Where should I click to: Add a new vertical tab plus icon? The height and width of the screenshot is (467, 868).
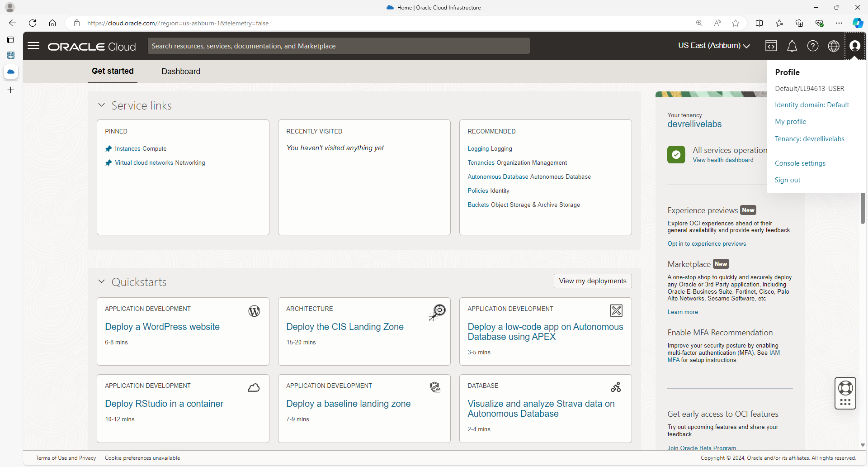point(11,90)
